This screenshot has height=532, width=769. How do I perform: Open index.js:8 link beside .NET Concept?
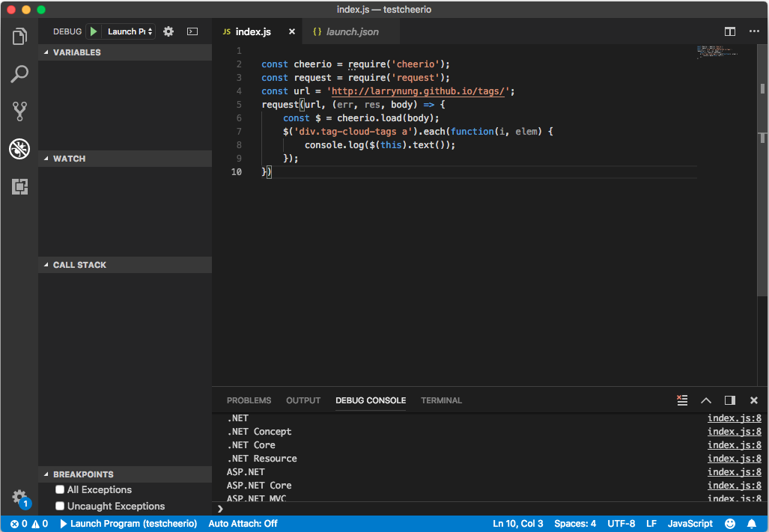(734, 432)
